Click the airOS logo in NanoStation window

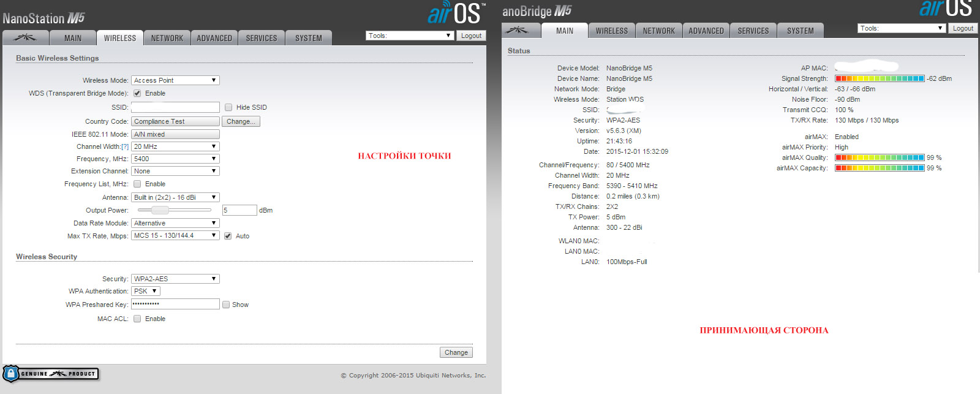(x=456, y=13)
